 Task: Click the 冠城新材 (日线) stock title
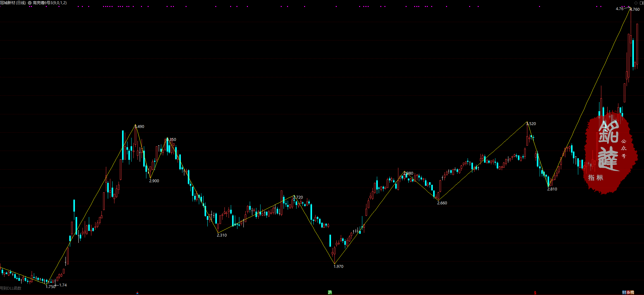click(x=13, y=3)
